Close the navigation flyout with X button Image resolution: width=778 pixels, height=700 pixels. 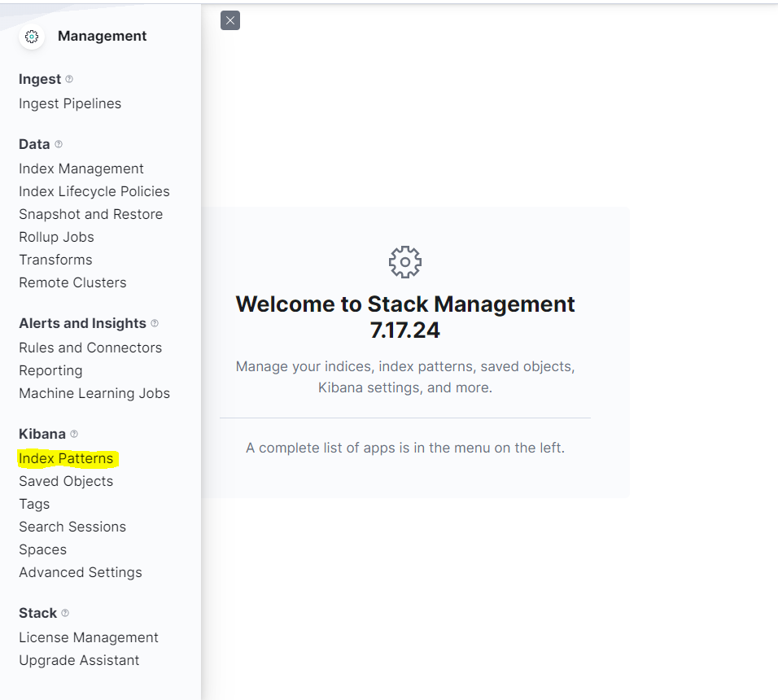[230, 20]
